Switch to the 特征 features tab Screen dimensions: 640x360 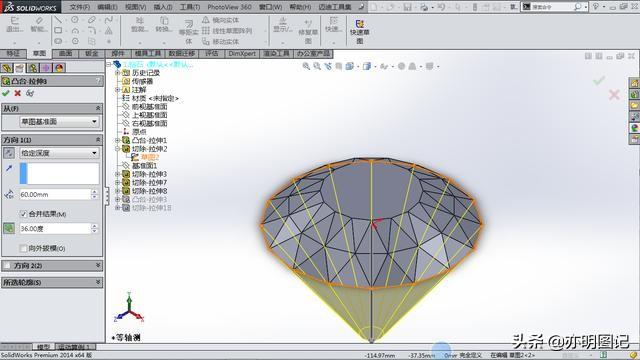click(13, 53)
